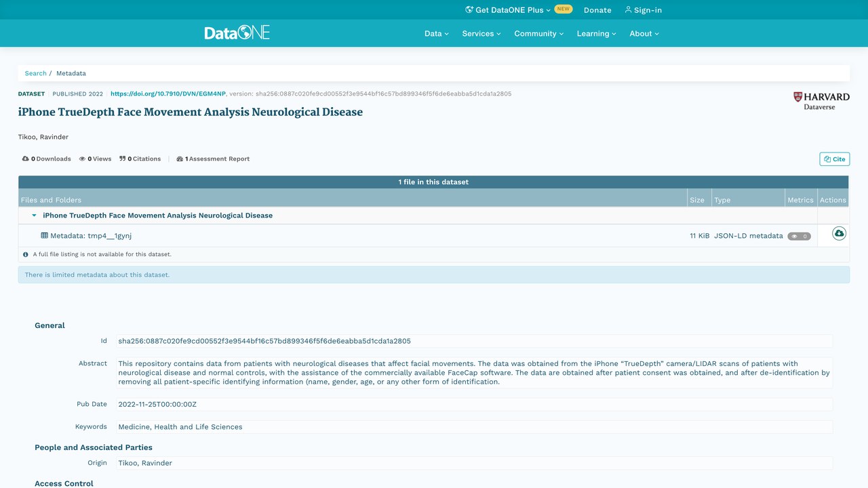Click the views eye metric badge for tmp4__1gynj
The image size is (868, 488).
click(x=799, y=237)
